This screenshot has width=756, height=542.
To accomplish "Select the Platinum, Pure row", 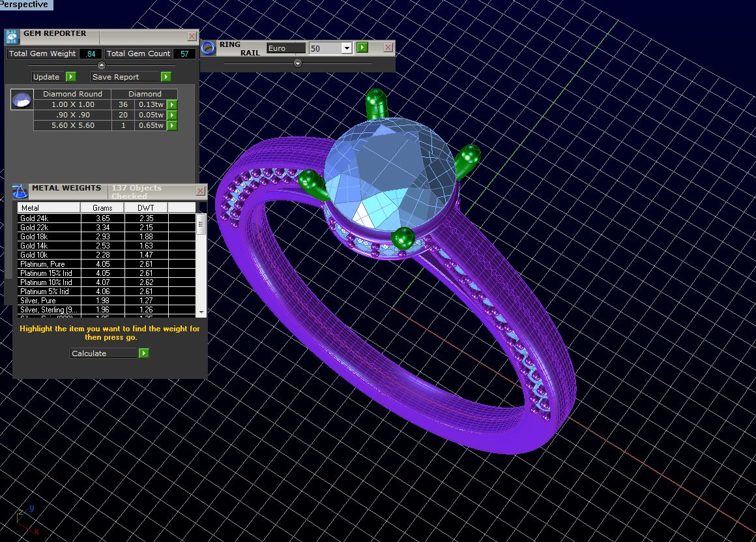I will (x=106, y=264).
